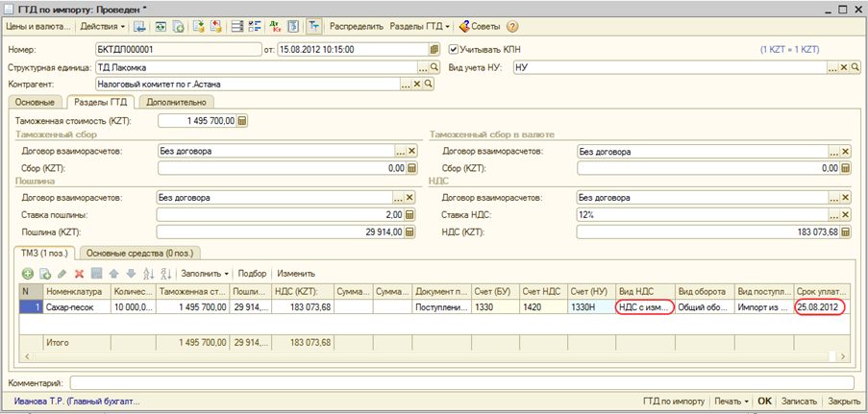Image resolution: width=868 pixels, height=414 pixels.
Task: Open calculator for НДС (KZT) field
Action: point(844,232)
